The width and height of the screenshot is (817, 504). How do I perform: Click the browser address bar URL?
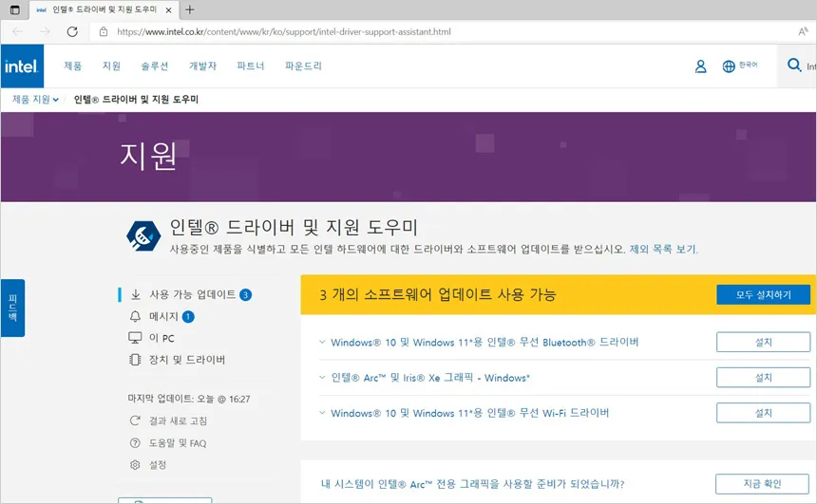tap(284, 31)
